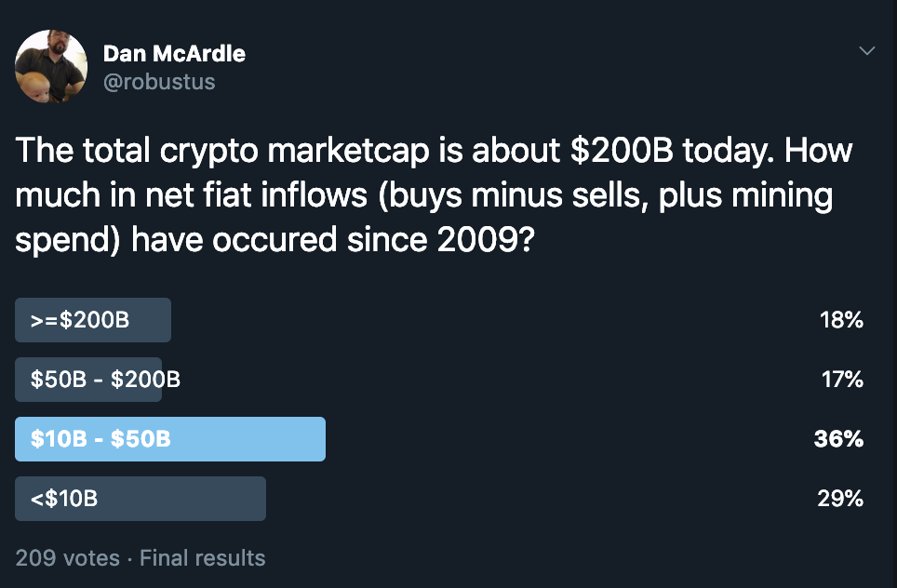Click the 29% result figure
Viewport: 897px width, 588px height.
click(840, 499)
